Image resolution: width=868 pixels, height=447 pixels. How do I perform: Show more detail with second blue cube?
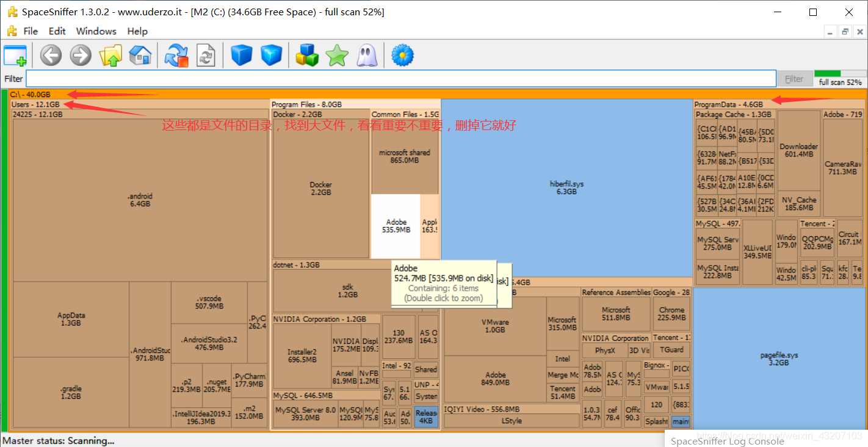point(272,56)
